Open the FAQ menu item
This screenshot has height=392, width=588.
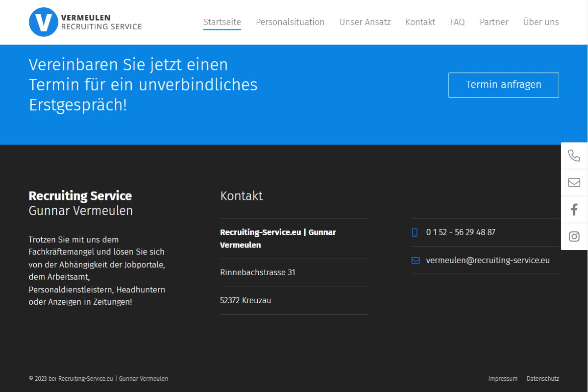tap(457, 22)
